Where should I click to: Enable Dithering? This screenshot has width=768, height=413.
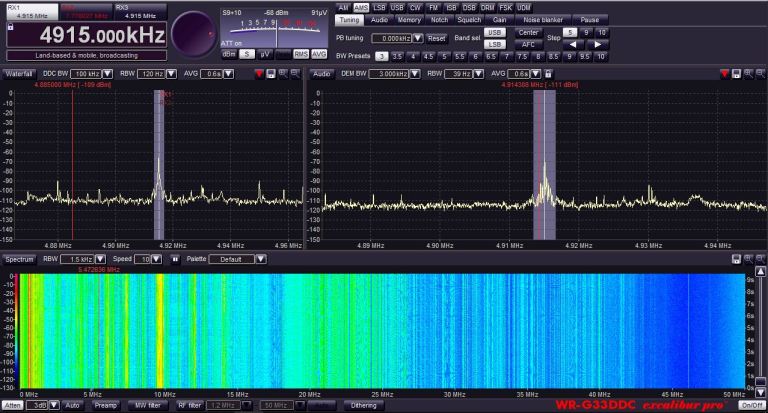(x=363, y=405)
